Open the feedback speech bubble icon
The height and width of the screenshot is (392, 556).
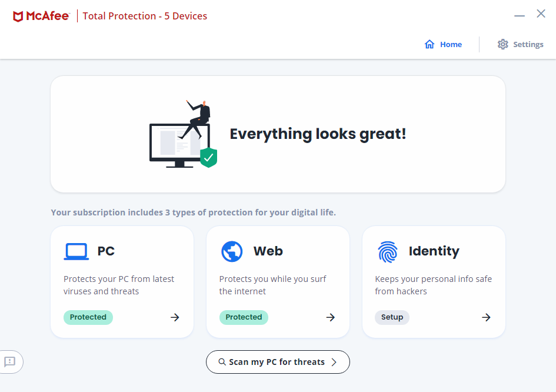(10, 361)
